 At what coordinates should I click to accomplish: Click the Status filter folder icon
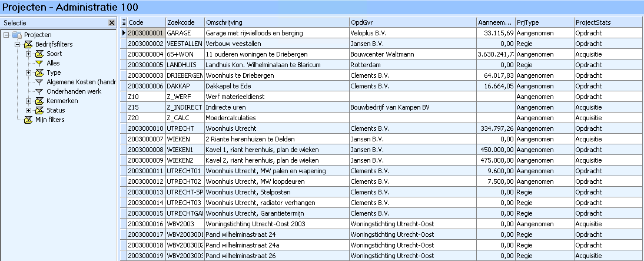(39, 110)
